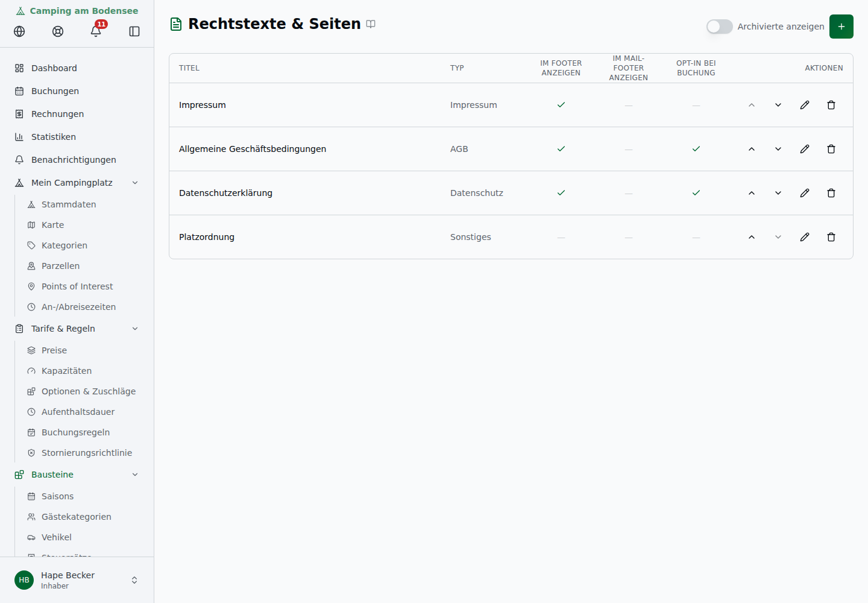Viewport: 868px width, 603px height.
Task: Click the Impressum title cell
Action: (x=203, y=105)
